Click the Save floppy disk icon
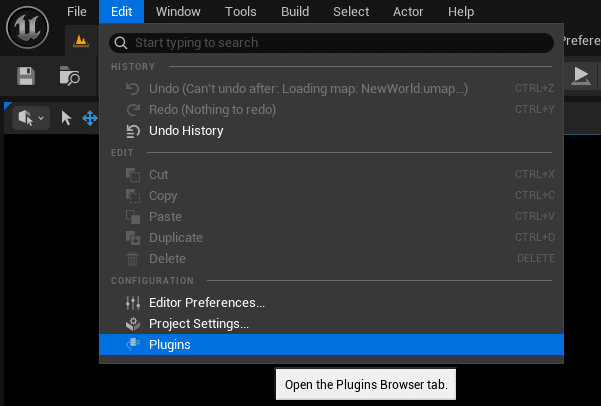This screenshot has height=406, width=601. (26, 76)
